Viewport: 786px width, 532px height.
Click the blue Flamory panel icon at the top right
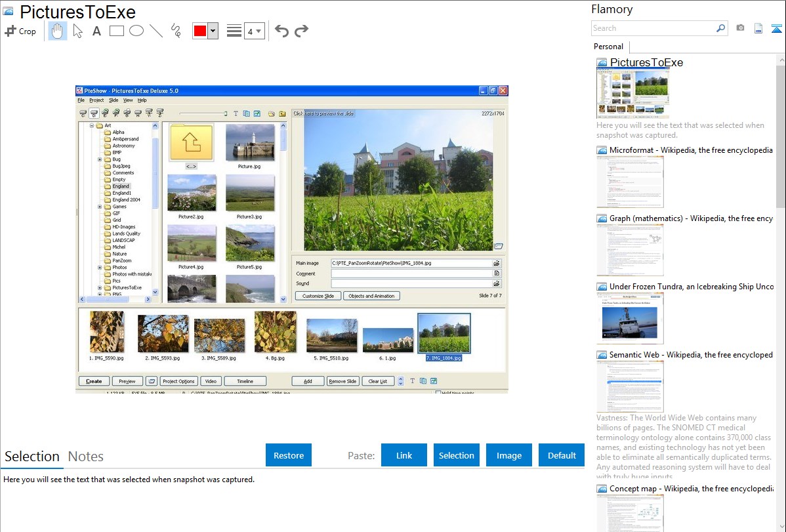point(776,28)
